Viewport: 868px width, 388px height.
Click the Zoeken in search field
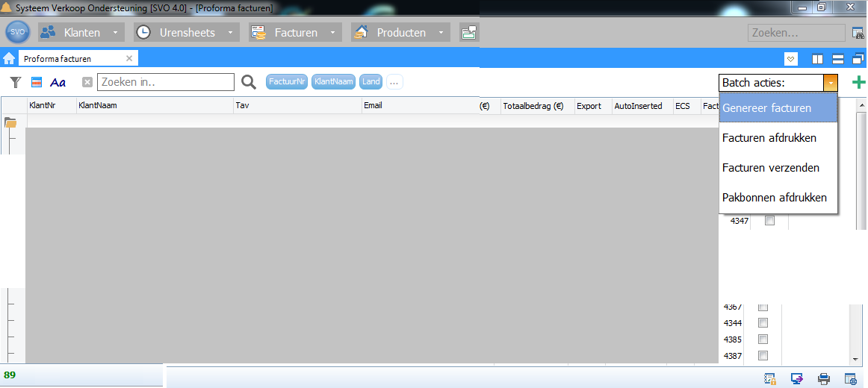click(166, 82)
